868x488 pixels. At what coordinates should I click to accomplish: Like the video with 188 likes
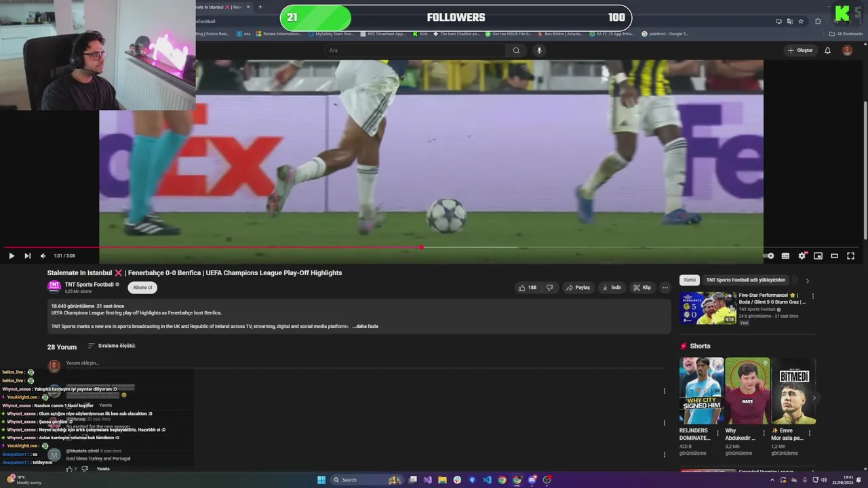[x=527, y=287]
